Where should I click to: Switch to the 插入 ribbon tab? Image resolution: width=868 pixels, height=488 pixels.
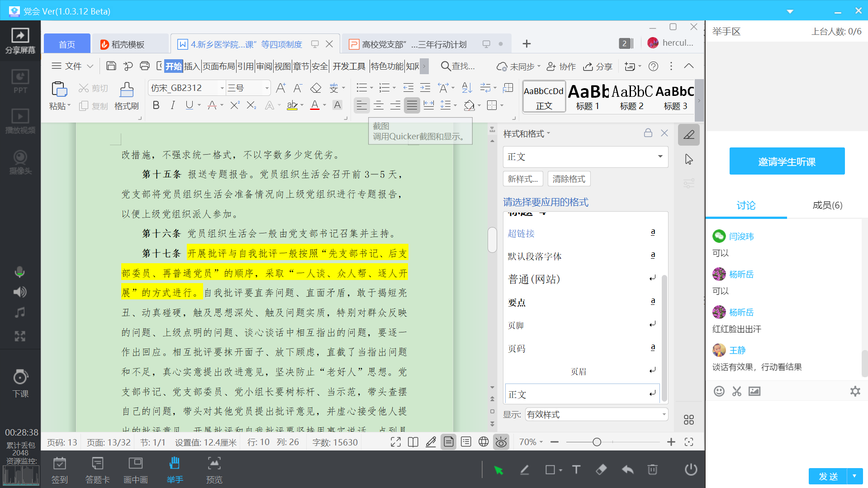[x=192, y=66]
